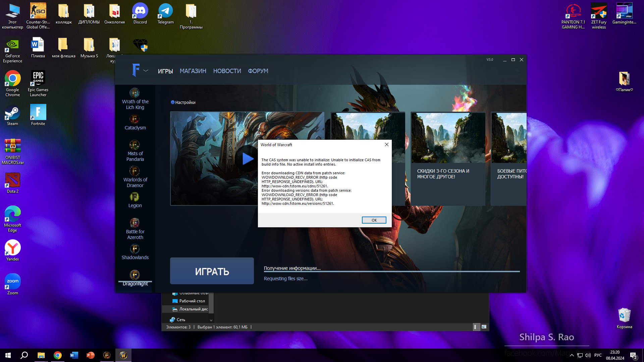The width and height of the screenshot is (644, 362).
Task: Open Epic Games Launcher shortcut
Action: 38,84
